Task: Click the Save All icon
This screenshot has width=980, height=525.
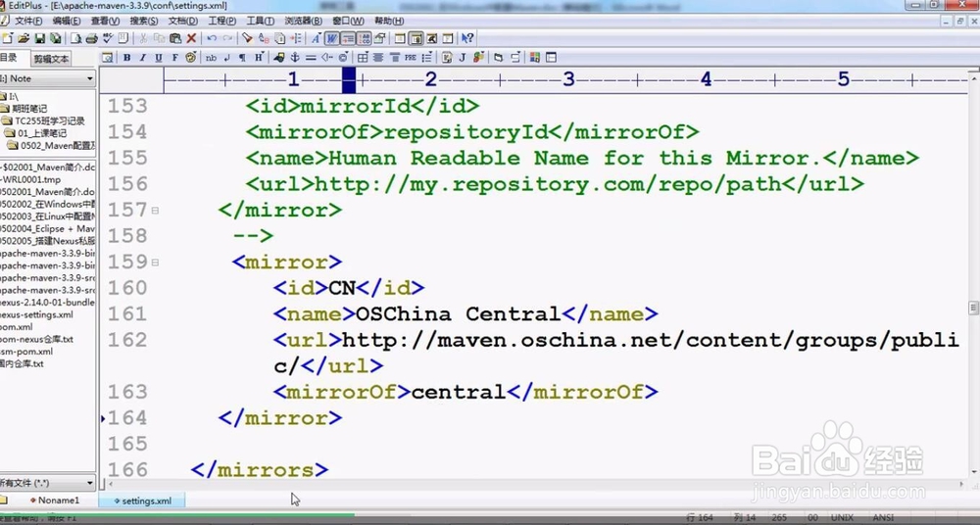Action: click(56, 39)
